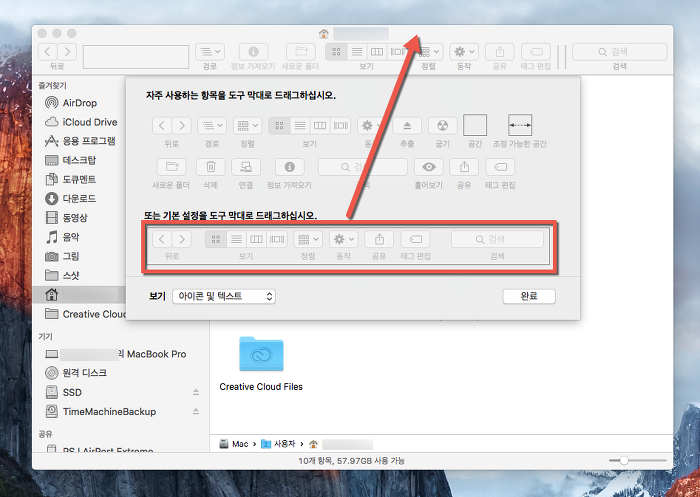Click 태그 편집 icon in the palette's second row
Viewport: 700px width, 497px height.
(x=500, y=167)
